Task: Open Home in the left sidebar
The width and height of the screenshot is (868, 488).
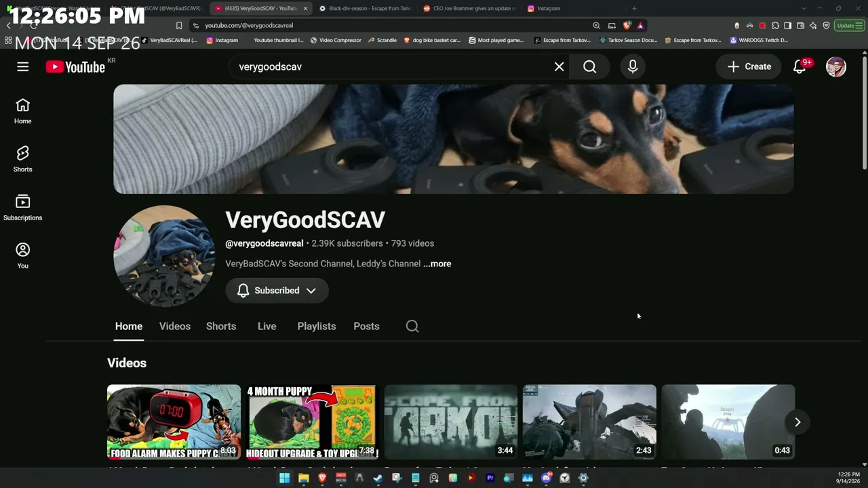Action: click(22, 111)
